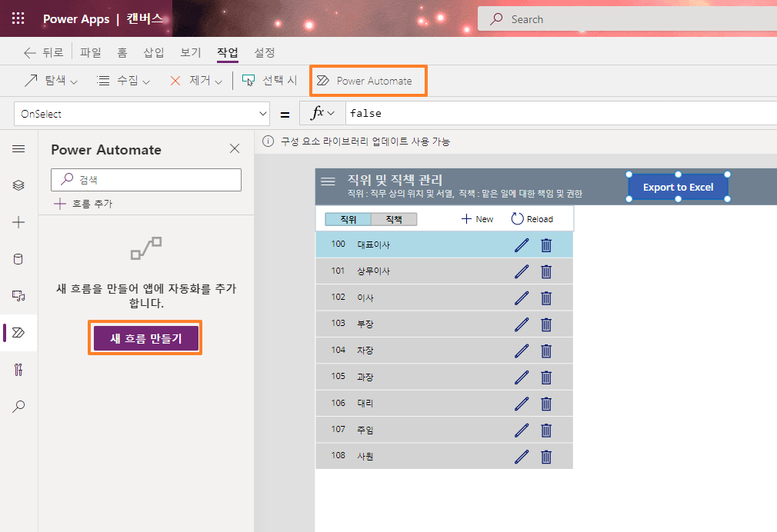Click the 선택 시 toolbar item
This screenshot has height=532, width=777.
pyautogui.click(x=269, y=80)
